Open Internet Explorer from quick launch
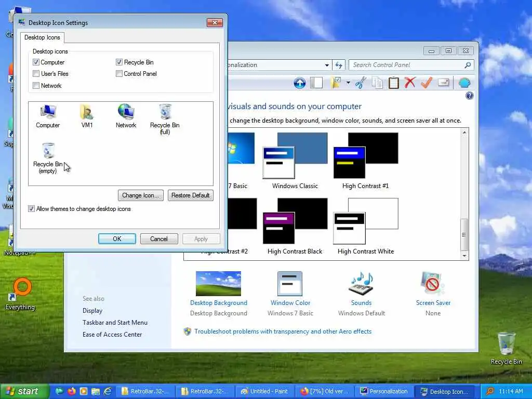532x399 pixels. [x=108, y=391]
